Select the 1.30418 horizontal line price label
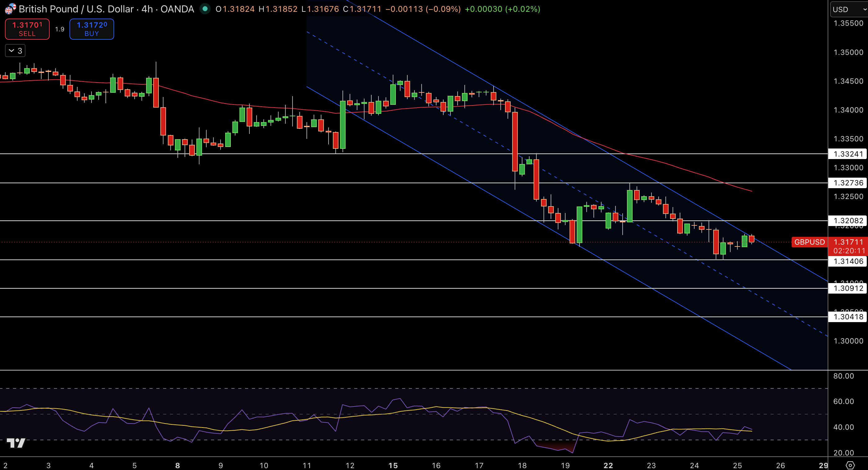 (x=848, y=317)
